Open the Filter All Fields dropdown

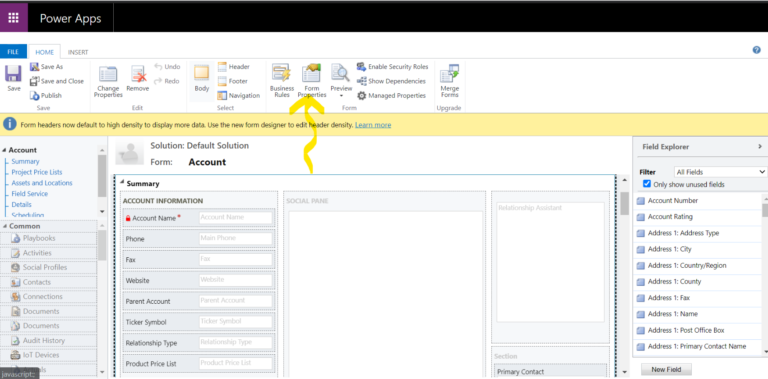click(720, 172)
